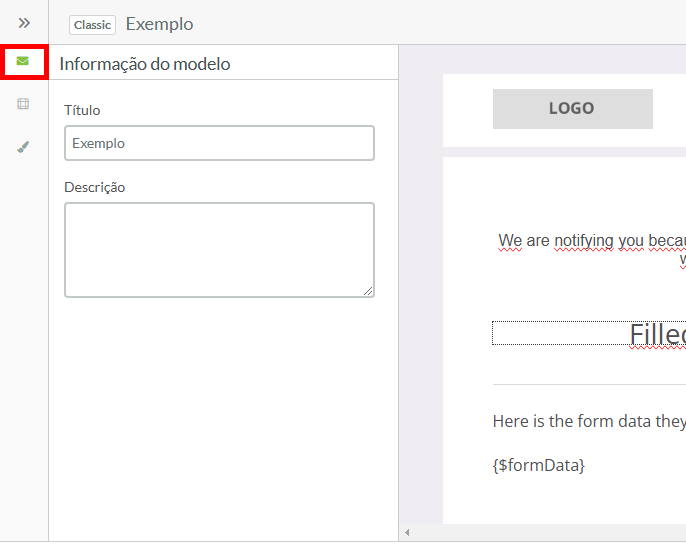Open the envelope template info tab

[x=23, y=61]
